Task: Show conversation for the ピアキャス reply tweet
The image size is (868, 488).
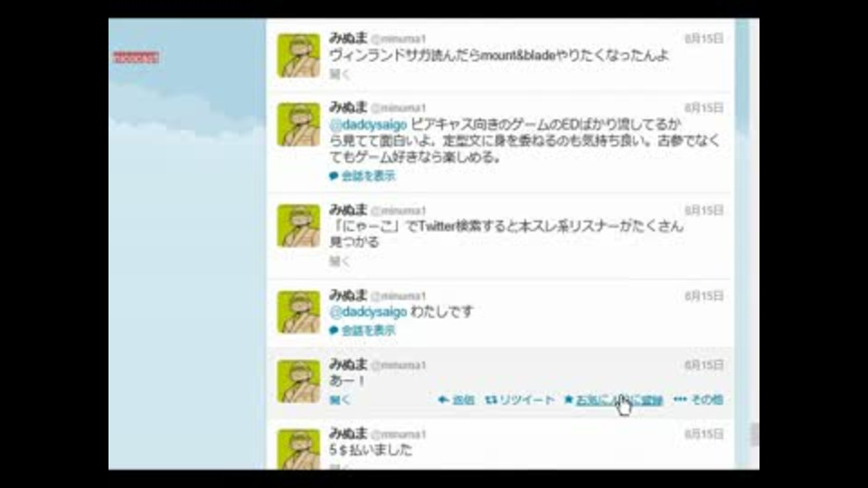Action: 368,176
